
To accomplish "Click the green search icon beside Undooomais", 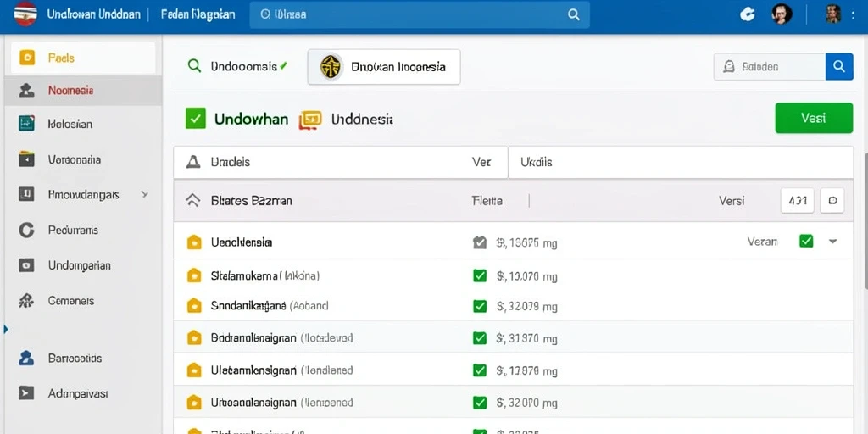I will 194,66.
